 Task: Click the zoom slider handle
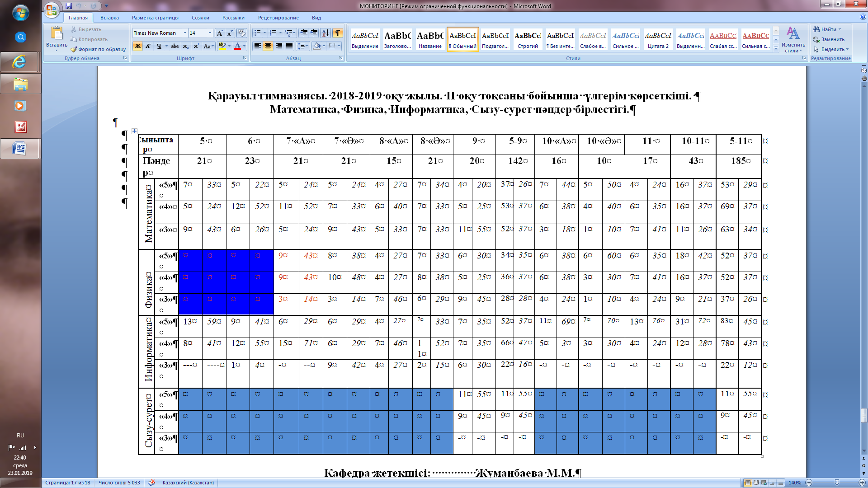coord(837,483)
